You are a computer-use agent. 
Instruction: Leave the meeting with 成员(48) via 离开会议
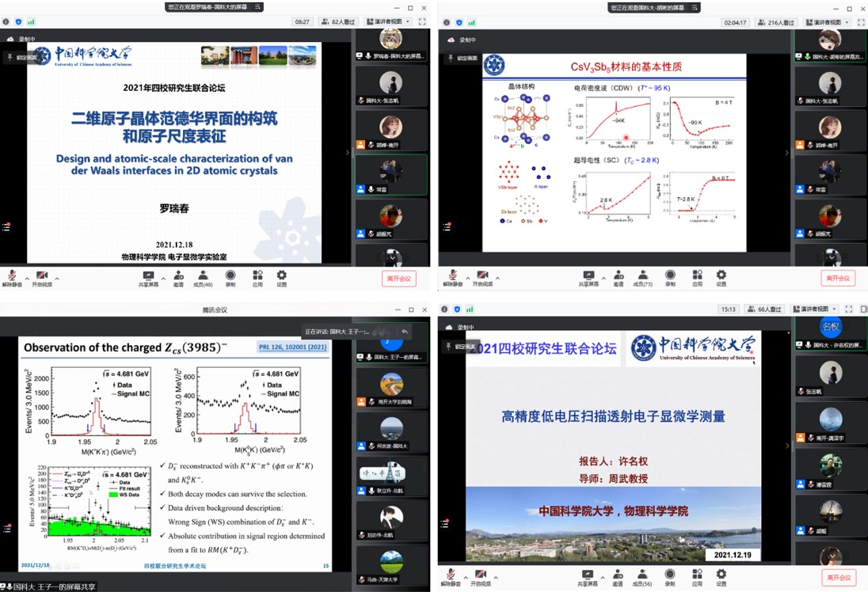pyautogui.click(x=398, y=279)
